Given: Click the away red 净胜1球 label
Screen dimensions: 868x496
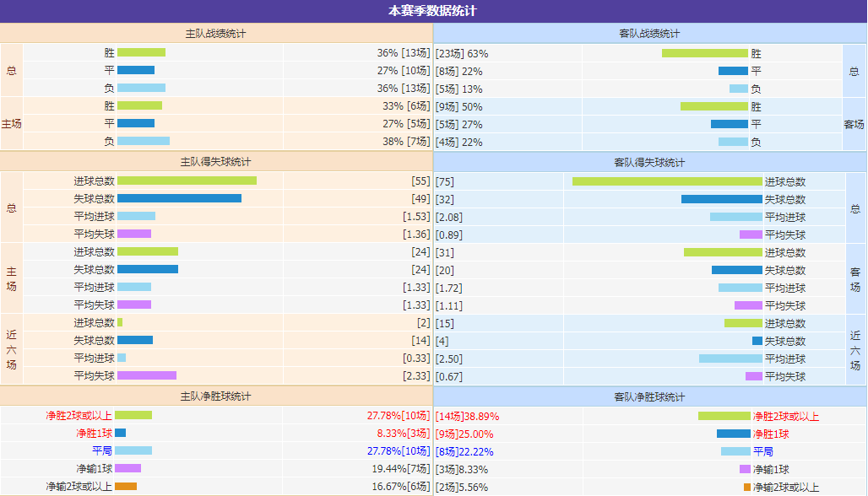Looking at the screenshot, I should 771,434.
